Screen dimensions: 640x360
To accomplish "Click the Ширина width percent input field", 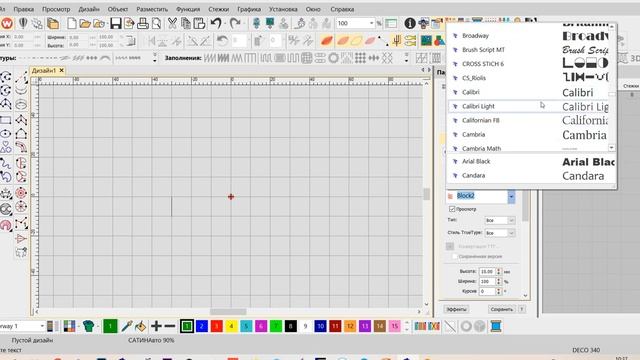I will click(x=487, y=282).
